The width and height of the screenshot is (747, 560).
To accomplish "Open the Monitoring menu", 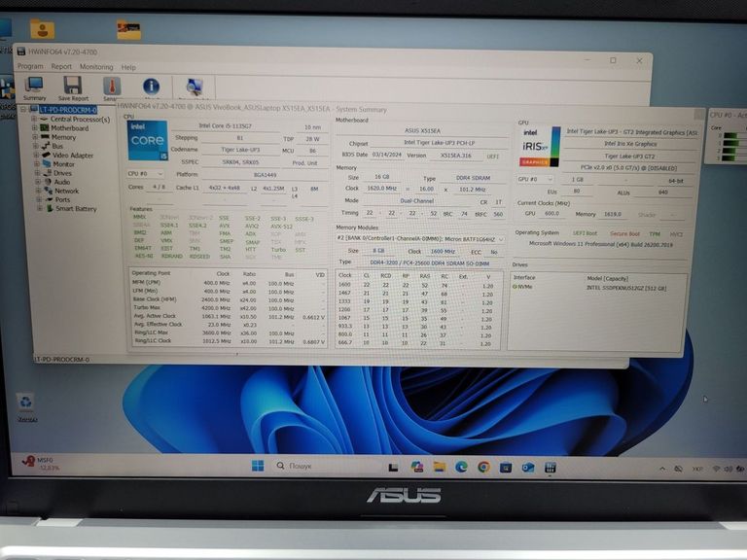I will tap(96, 67).
